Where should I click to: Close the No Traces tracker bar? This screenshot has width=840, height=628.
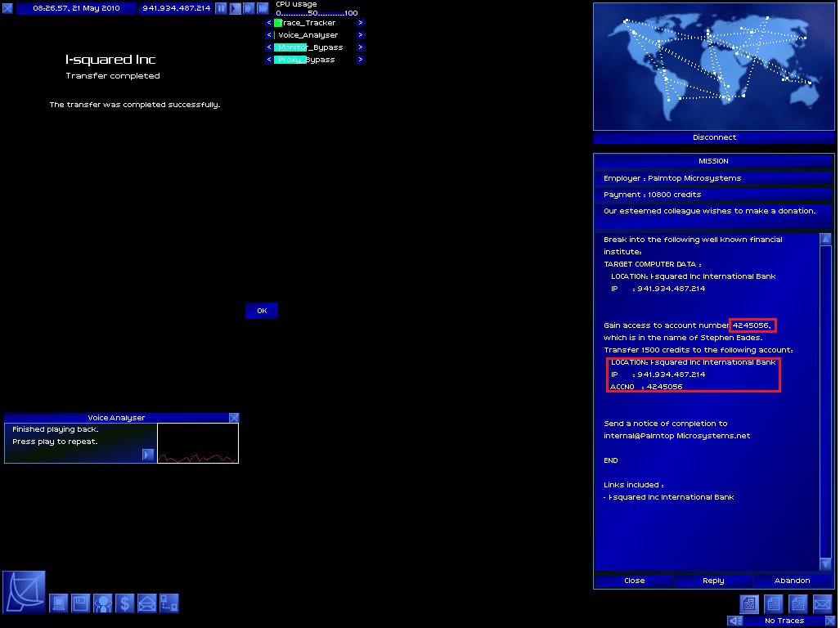click(830, 621)
